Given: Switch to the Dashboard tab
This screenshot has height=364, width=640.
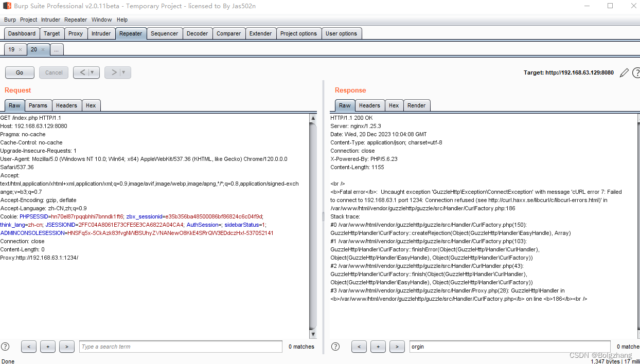Looking at the screenshot, I should point(22,33).
